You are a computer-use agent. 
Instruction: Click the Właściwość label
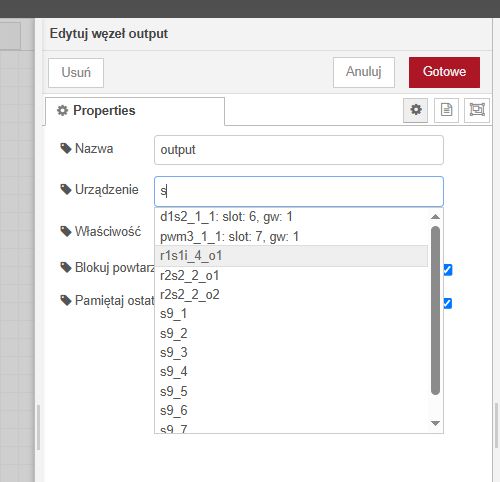pyautogui.click(x=108, y=231)
